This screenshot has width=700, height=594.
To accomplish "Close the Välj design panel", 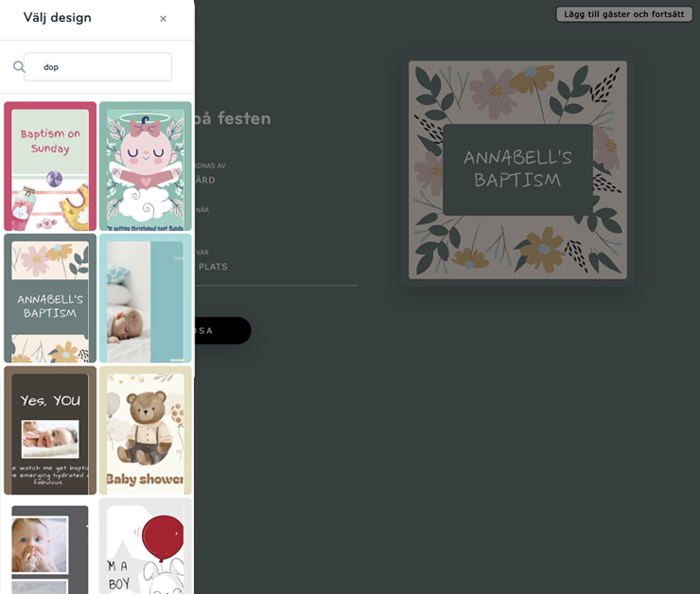I will pyautogui.click(x=163, y=19).
